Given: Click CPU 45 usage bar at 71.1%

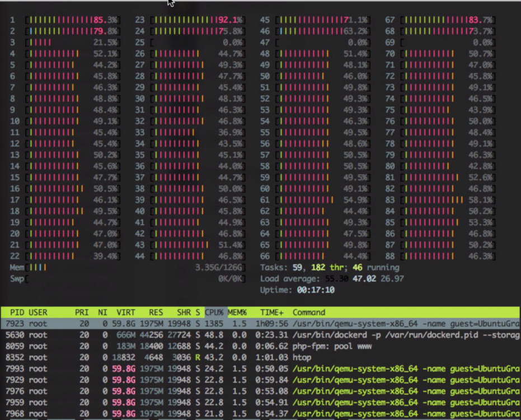Looking at the screenshot, I should click(323, 20).
